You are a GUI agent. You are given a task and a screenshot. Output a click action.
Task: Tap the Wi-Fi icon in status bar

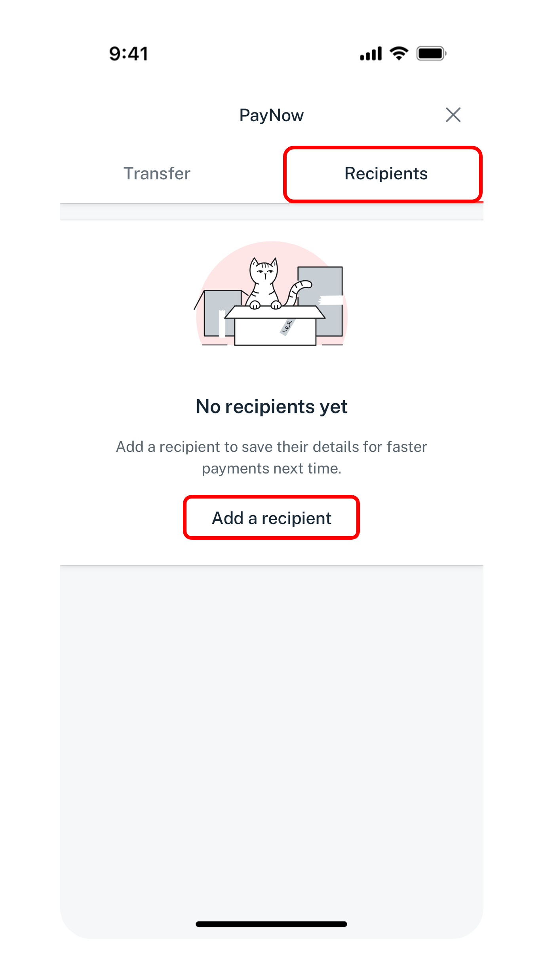point(399,53)
